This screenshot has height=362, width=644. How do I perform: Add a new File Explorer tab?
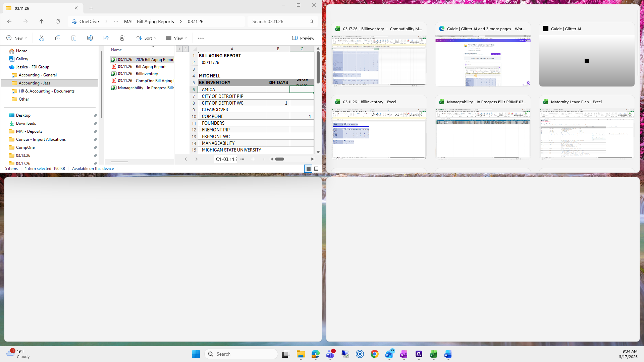(x=91, y=8)
